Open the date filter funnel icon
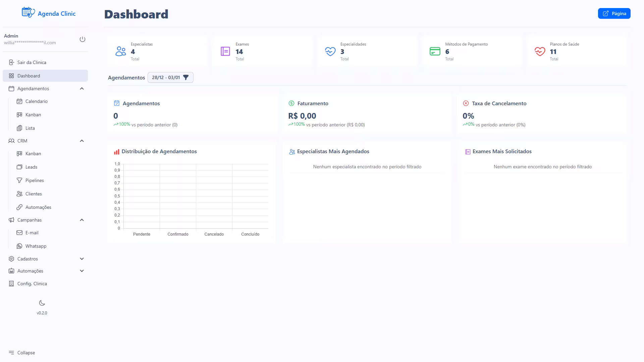Image resolution: width=644 pixels, height=362 pixels. 186,77
